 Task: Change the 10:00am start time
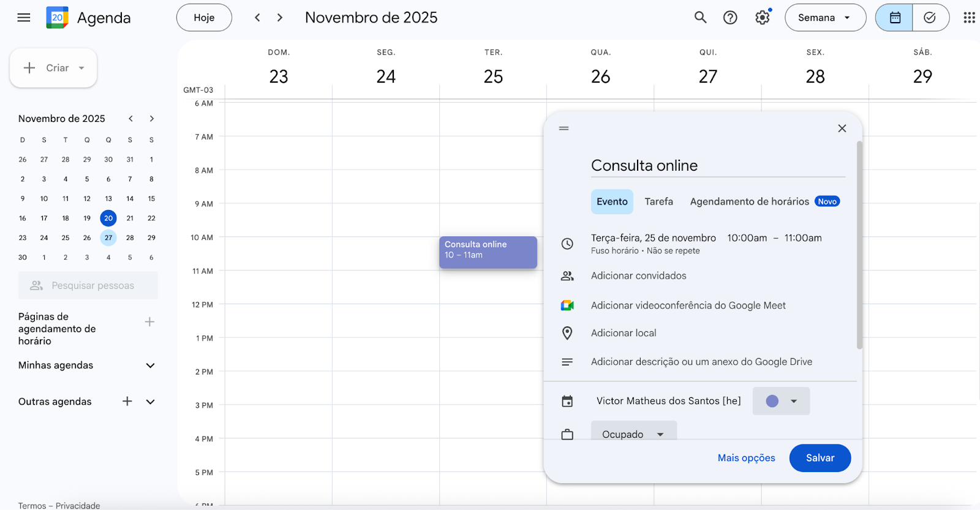[x=747, y=238]
